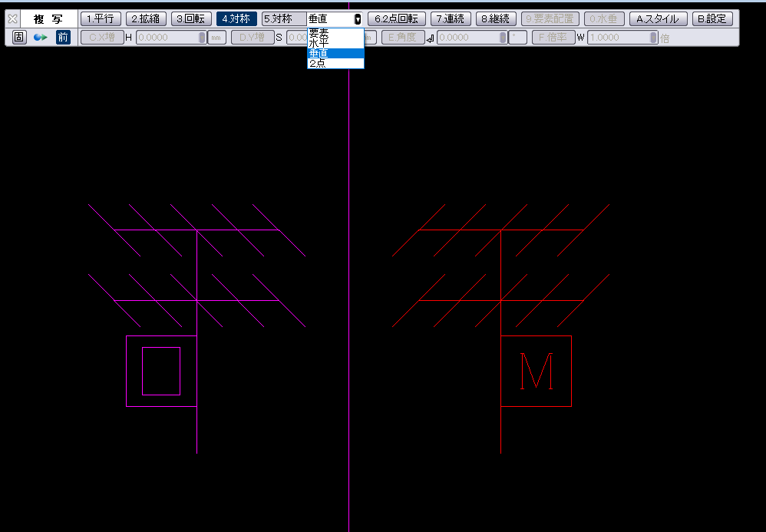Viewport: 766px width, 532px height.
Task: Enable 7.連続 continuous copy
Action: click(x=451, y=19)
